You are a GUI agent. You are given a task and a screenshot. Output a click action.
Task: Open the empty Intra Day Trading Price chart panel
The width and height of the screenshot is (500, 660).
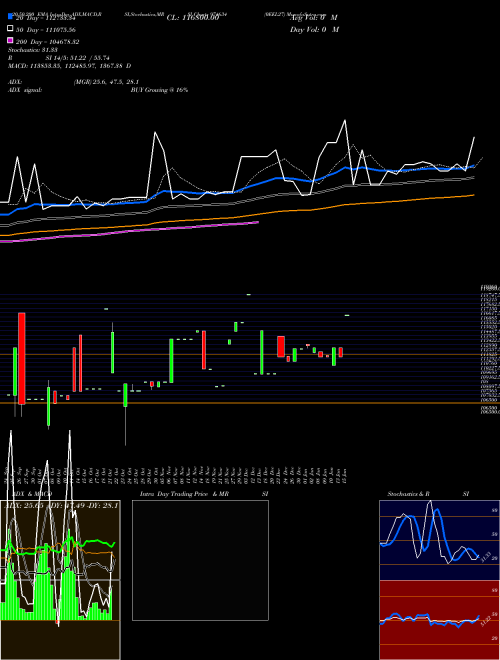200,560
